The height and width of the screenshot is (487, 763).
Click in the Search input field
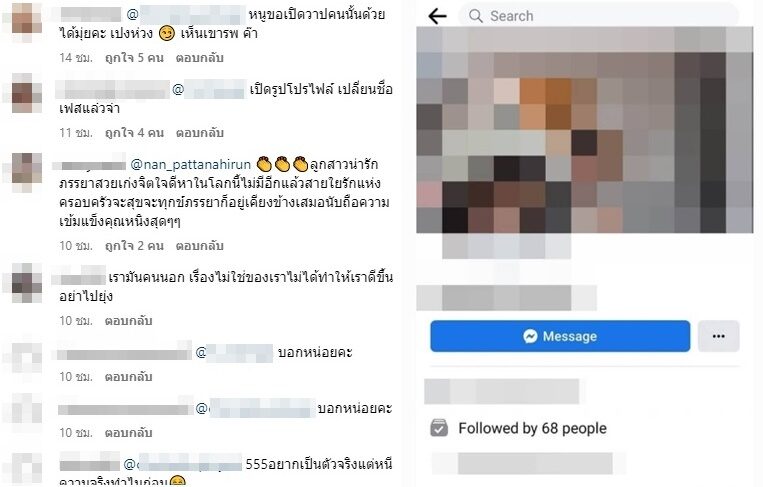point(599,16)
